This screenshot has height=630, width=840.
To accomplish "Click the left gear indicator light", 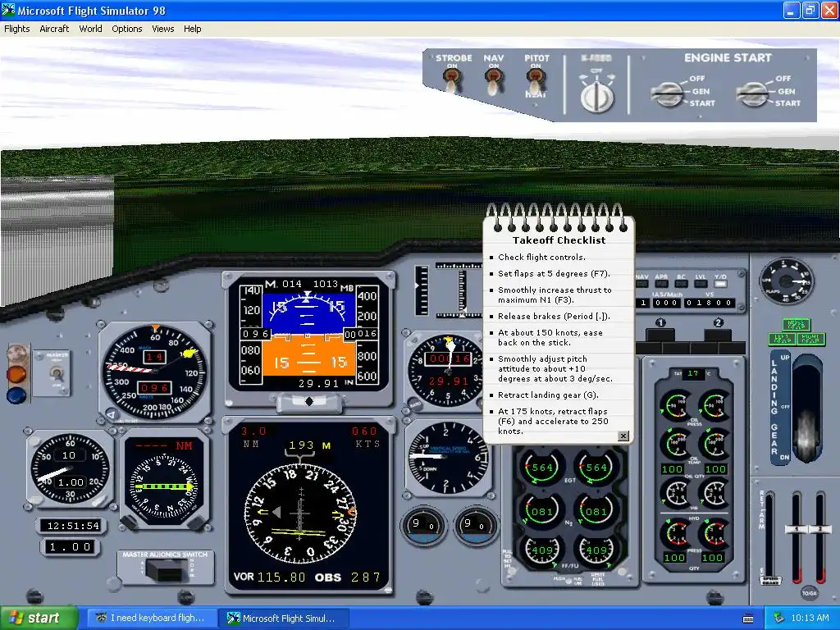I will 782,339.
